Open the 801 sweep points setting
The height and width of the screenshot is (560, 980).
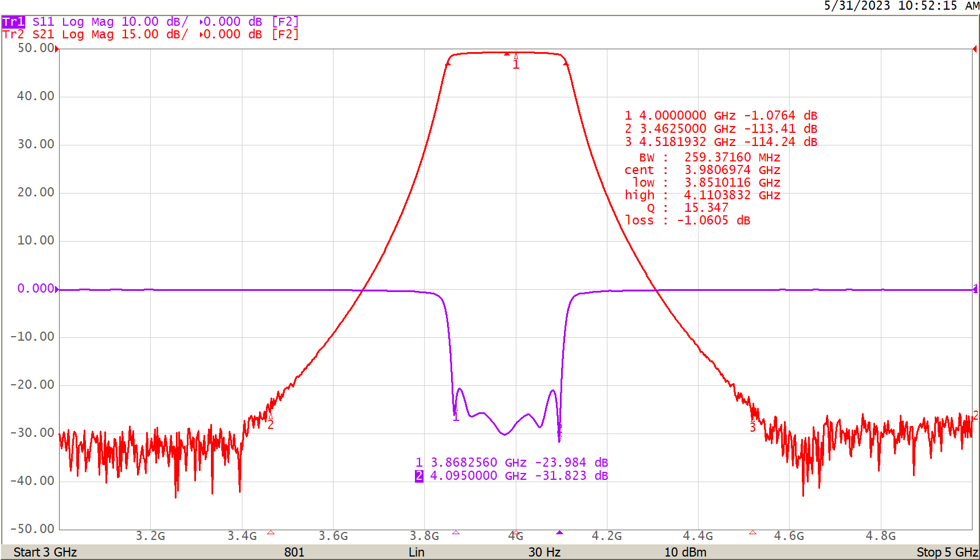click(295, 552)
